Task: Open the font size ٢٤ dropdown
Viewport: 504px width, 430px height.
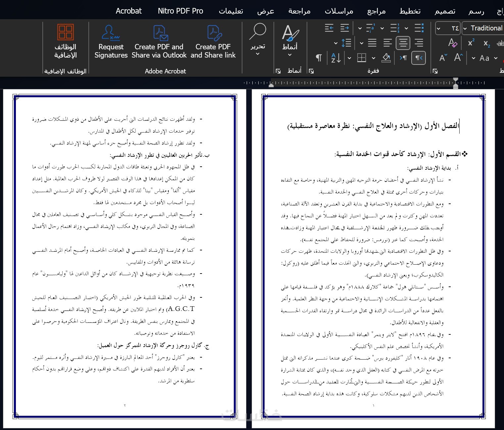Action: coord(438,28)
